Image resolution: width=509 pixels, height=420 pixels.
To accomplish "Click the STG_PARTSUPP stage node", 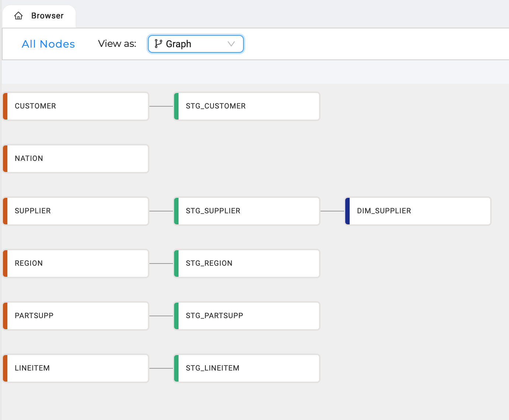I will click(247, 316).
